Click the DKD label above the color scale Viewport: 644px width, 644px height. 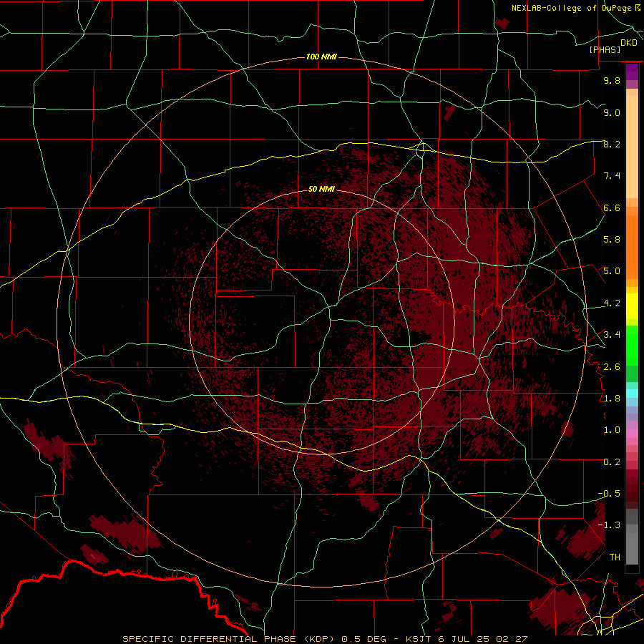click(x=629, y=42)
